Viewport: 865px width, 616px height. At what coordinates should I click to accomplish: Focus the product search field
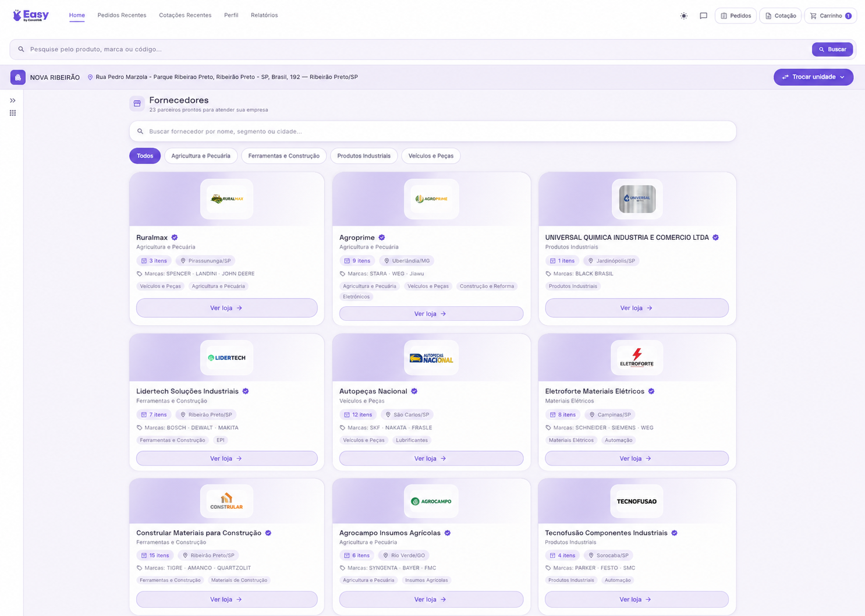coord(410,49)
